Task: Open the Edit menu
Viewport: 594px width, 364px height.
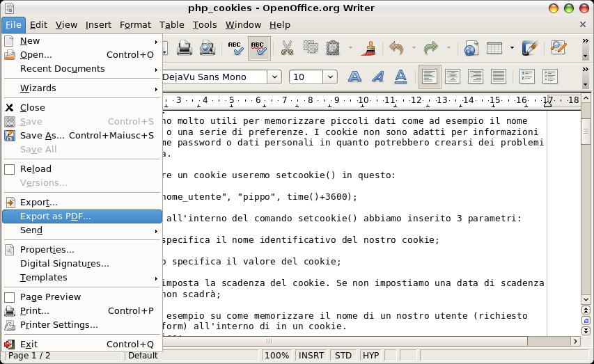Action: click(38, 25)
